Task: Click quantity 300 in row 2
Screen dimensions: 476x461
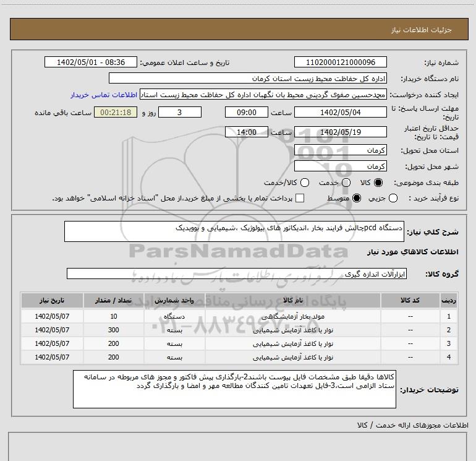Action: tap(114, 330)
